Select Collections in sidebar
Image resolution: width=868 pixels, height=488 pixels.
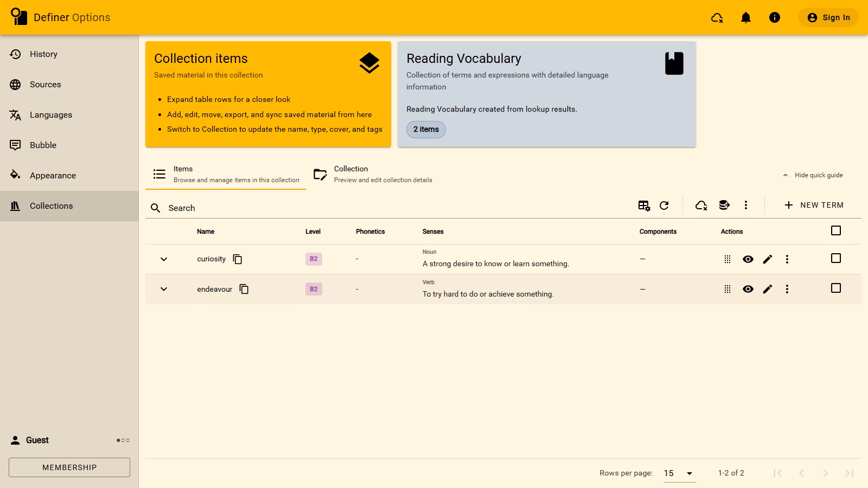tap(69, 206)
